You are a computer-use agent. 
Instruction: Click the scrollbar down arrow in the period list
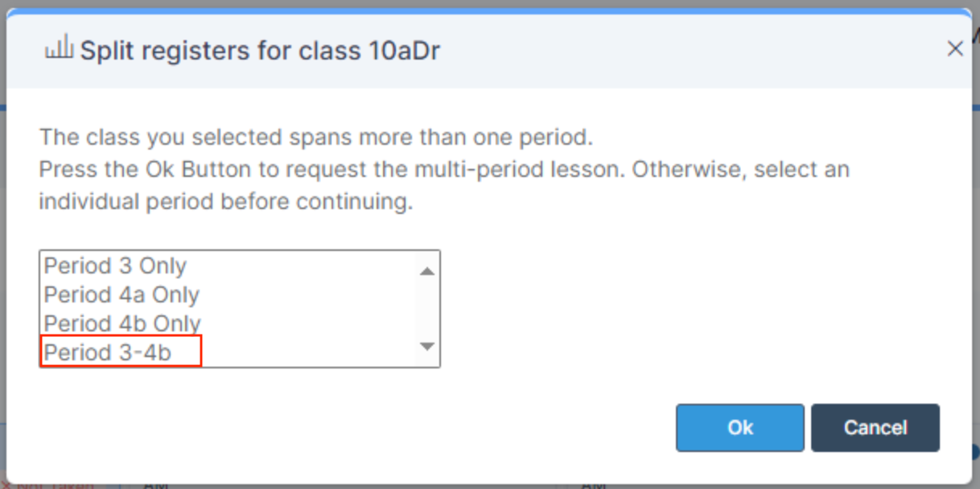tap(425, 348)
